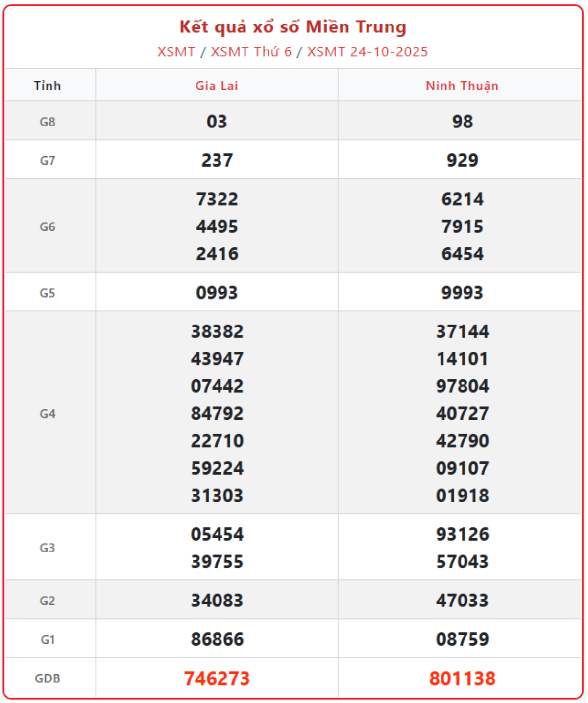The width and height of the screenshot is (588, 703).
Task: Open the XSMT 24-10-2025 link
Action: click(x=367, y=52)
